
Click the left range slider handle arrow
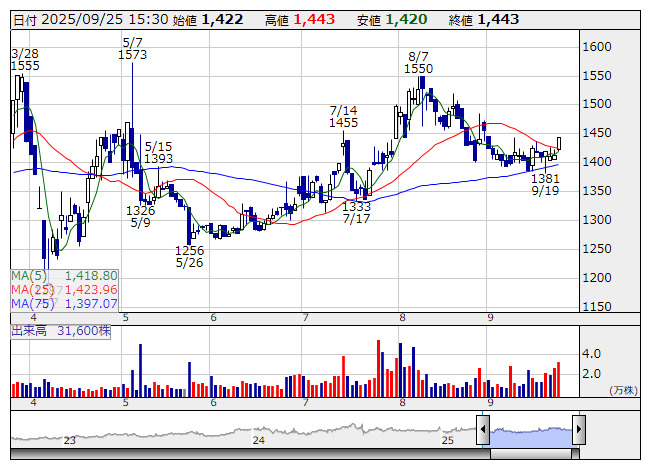pos(483,431)
